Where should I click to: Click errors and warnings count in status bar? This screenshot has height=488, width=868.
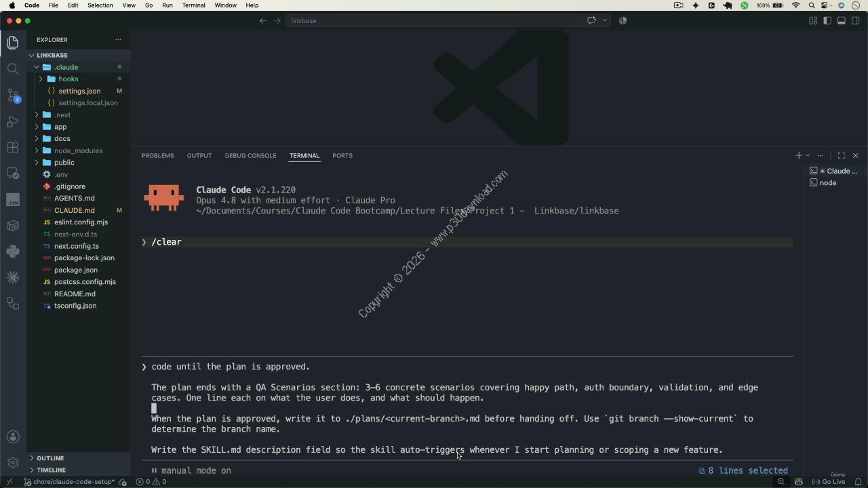(x=151, y=482)
